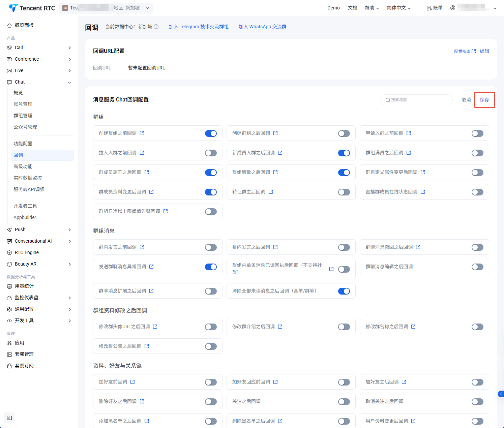Expand the Call product menu
Screen dimensions: 504x428
coord(39,48)
